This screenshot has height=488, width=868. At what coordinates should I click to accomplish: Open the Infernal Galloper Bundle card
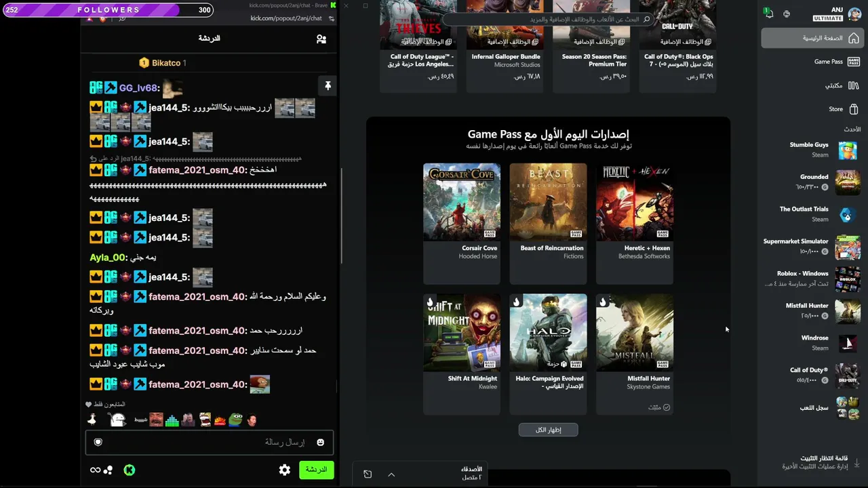pyautogui.click(x=505, y=46)
